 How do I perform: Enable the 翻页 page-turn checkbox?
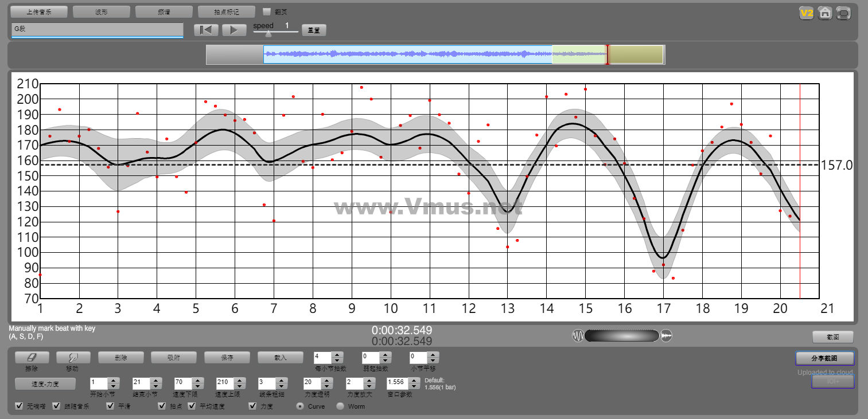(x=267, y=11)
